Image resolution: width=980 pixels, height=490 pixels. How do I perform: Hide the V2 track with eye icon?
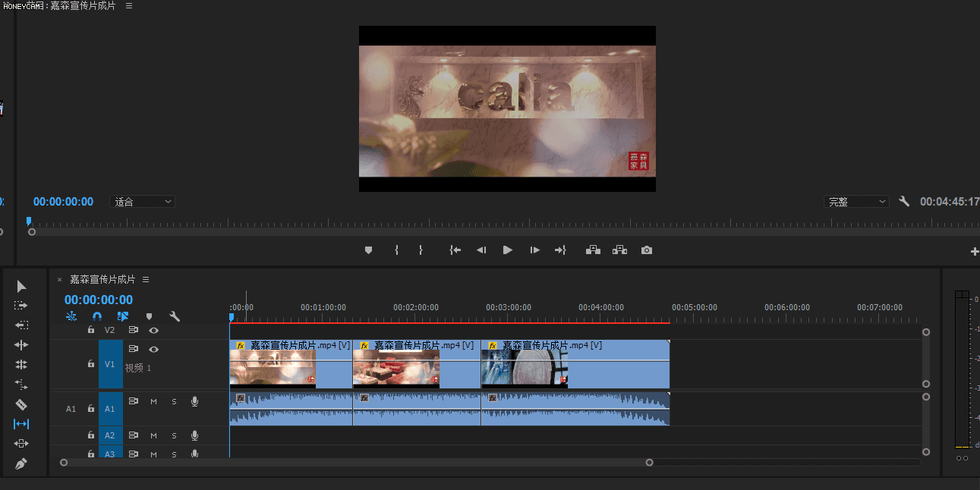tap(153, 330)
